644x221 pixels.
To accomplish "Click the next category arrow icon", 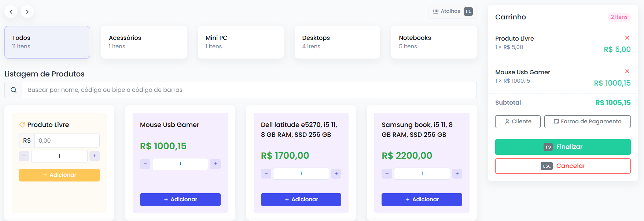I will coord(27,12).
